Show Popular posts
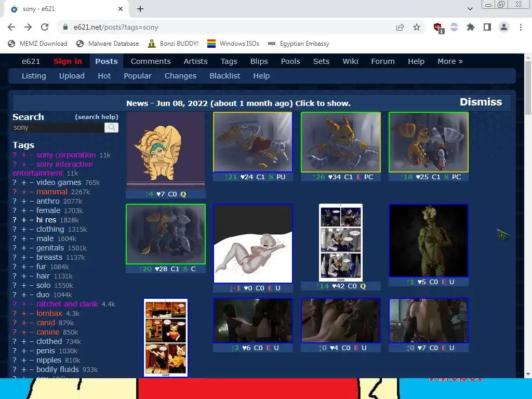 coord(137,76)
